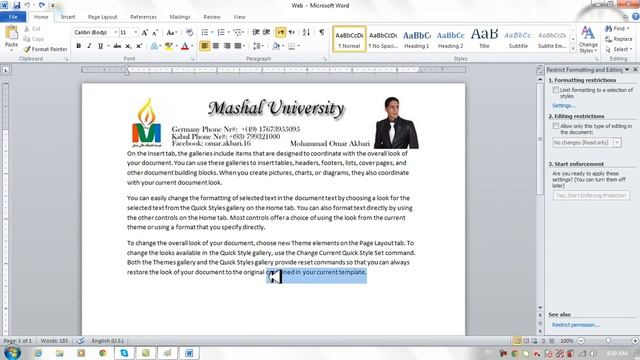640x360 pixels.
Task: Expand the Styles gallery
Action: pyautogui.click(x=573, y=49)
